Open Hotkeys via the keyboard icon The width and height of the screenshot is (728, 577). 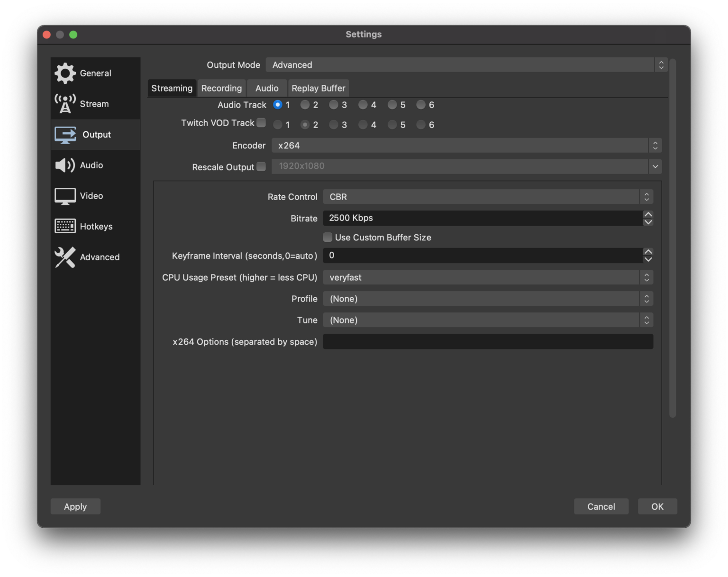65,226
